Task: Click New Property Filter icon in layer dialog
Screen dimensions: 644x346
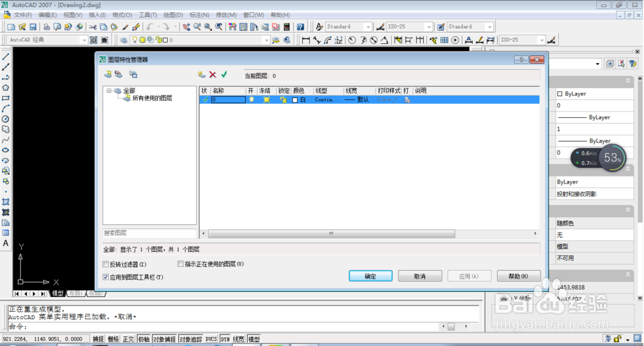Action: [108, 74]
